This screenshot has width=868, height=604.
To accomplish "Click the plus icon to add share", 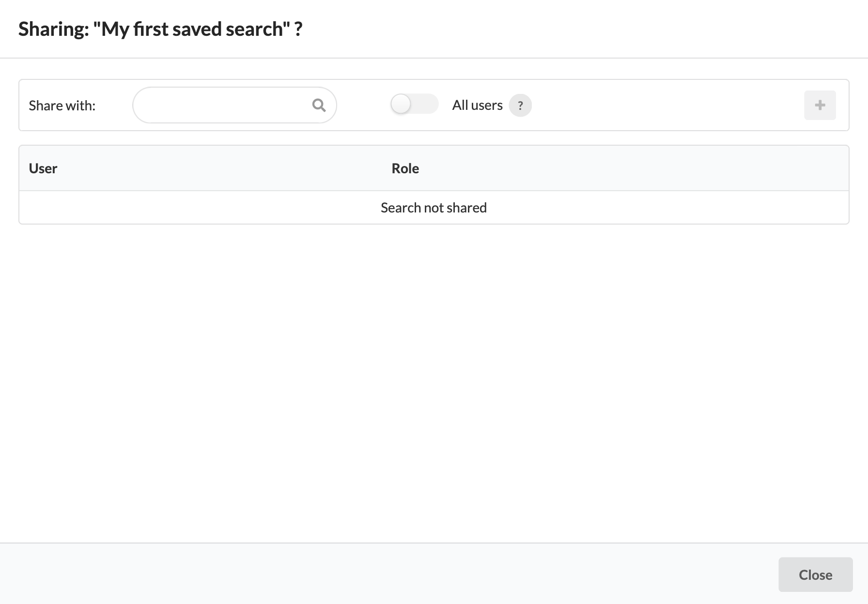I will tap(820, 105).
